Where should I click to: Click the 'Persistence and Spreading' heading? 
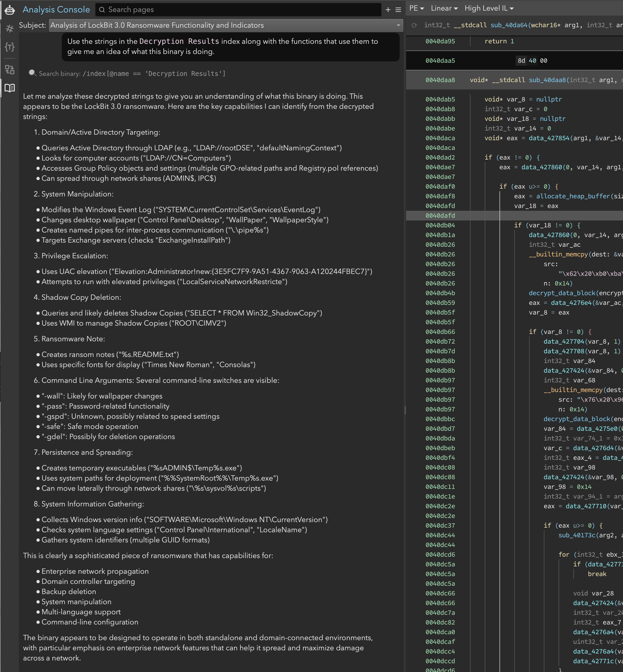(87, 452)
